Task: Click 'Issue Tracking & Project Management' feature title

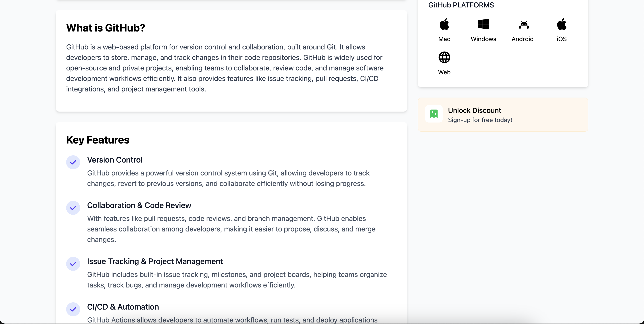Action: 155,261
